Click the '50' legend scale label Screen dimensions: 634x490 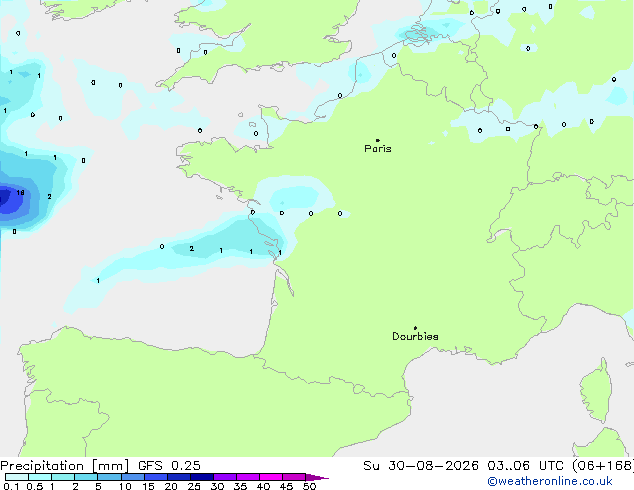[x=309, y=486]
